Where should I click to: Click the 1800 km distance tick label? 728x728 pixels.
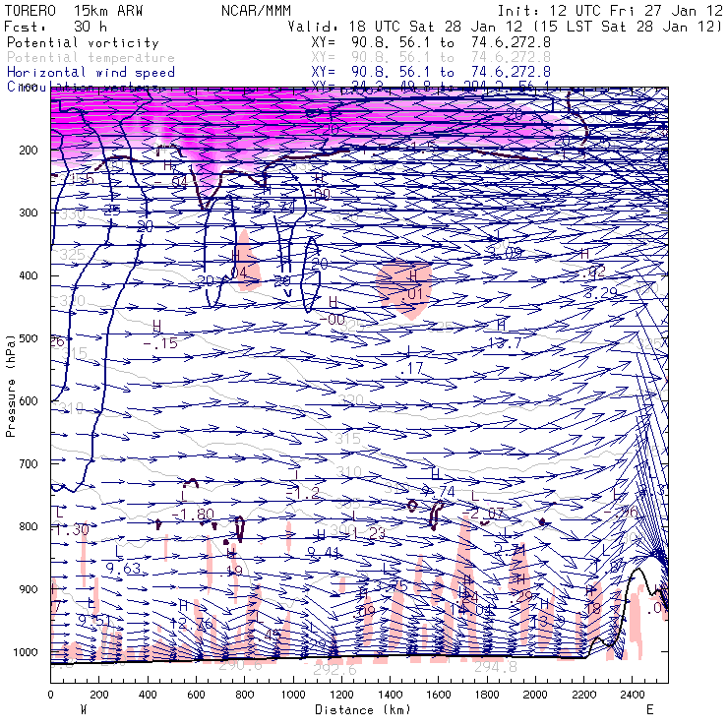pyautogui.click(x=487, y=695)
